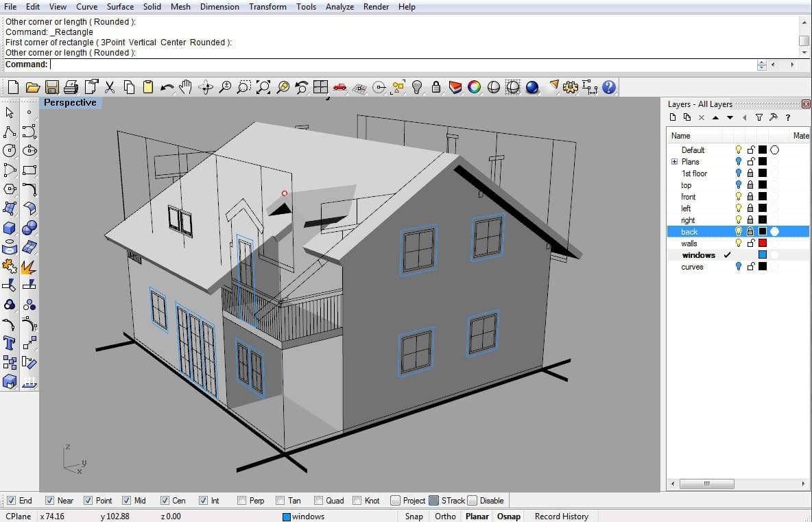Click the Undo arrow icon

tap(167, 87)
